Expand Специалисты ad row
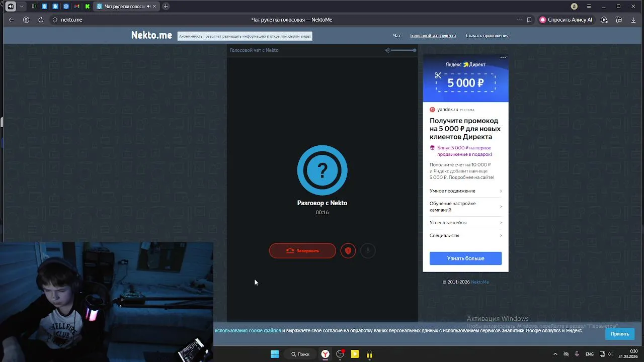 click(x=465, y=235)
